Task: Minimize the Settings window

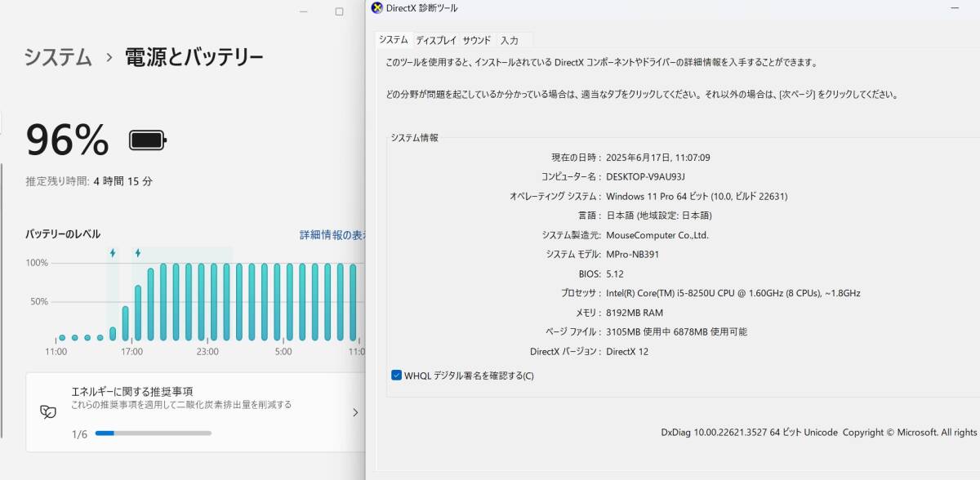Action: click(303, 11)
